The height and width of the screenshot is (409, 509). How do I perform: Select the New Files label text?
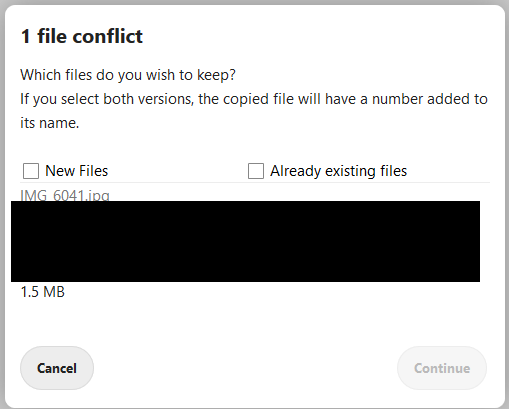pos(77,171)
